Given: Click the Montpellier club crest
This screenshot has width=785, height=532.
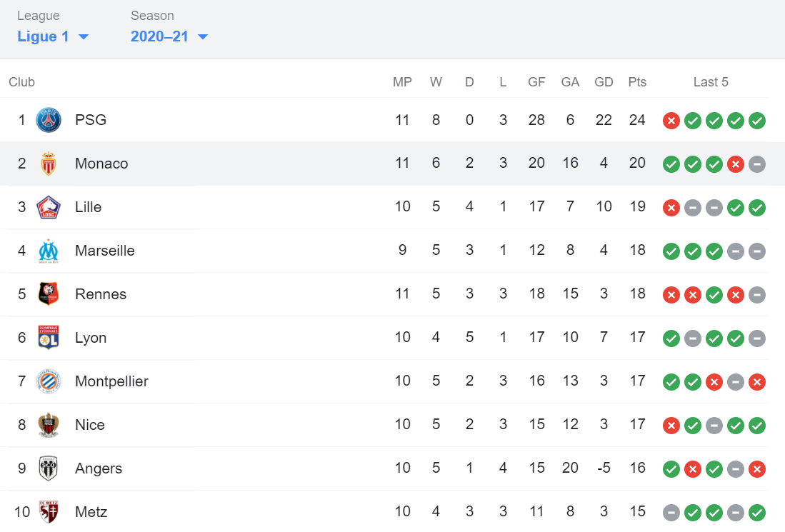Looking at the screenshot, I should pyautogui.click(x=49, y=381).
